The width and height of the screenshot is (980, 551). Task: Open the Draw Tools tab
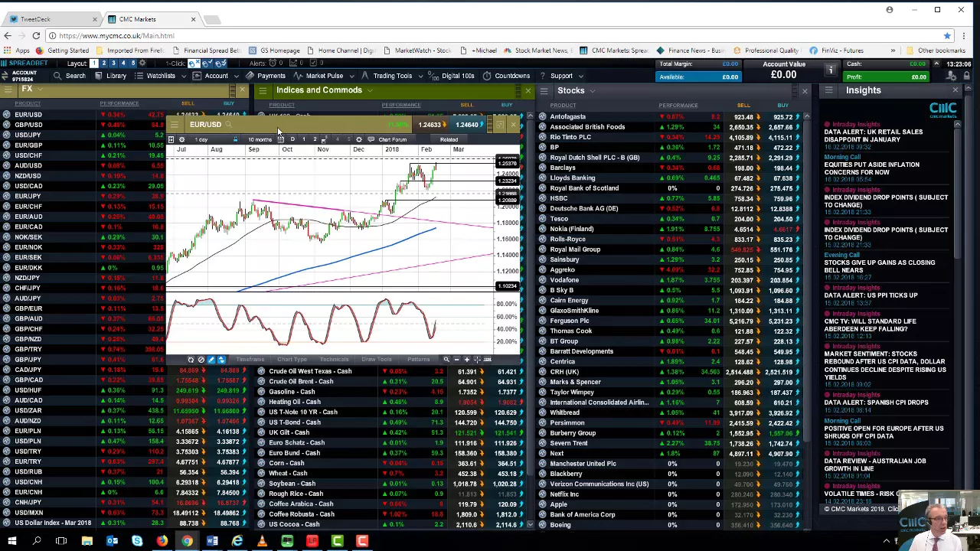[377, 360]
